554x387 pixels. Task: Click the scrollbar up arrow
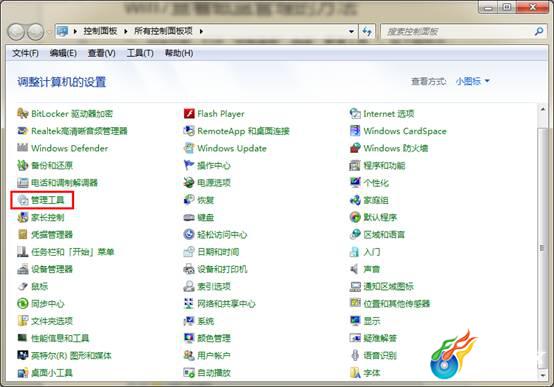542,109
